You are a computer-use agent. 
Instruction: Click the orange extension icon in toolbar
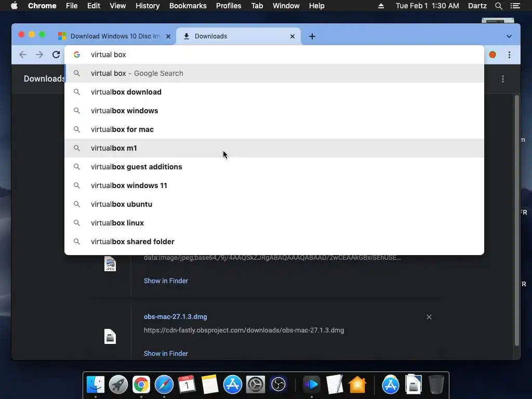[493, 55]
